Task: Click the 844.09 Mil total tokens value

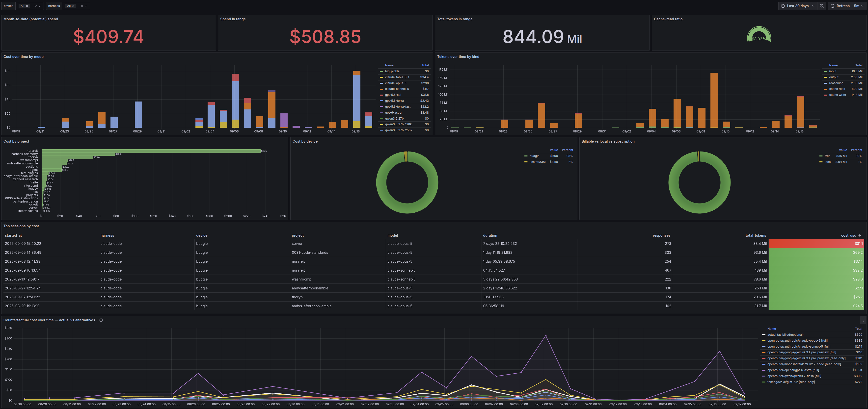Action: (542, 36)
